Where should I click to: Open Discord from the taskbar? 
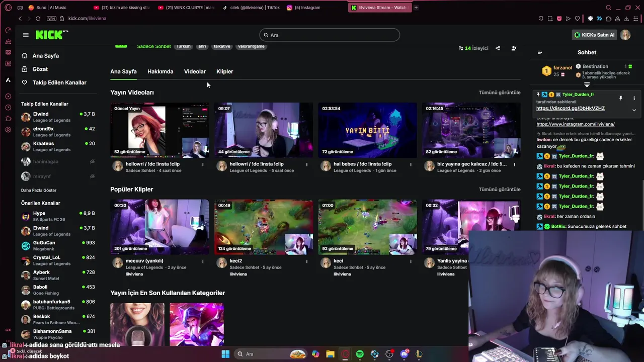404,354
